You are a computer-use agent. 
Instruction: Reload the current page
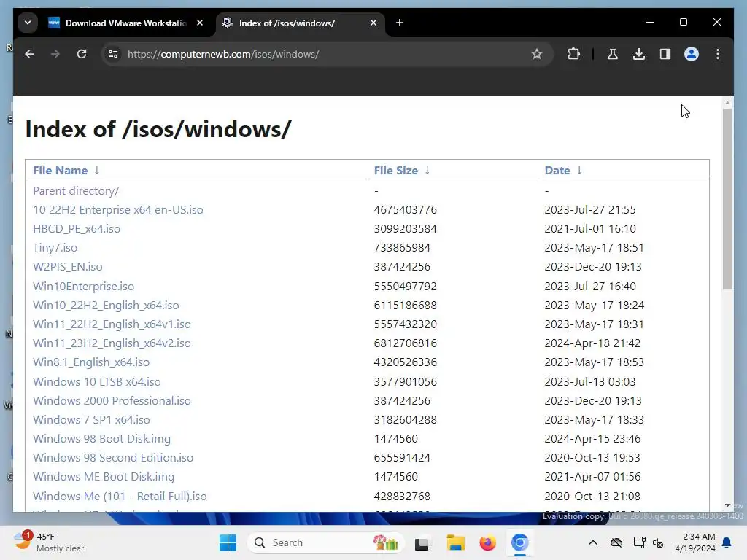click(x=82, y=54)
